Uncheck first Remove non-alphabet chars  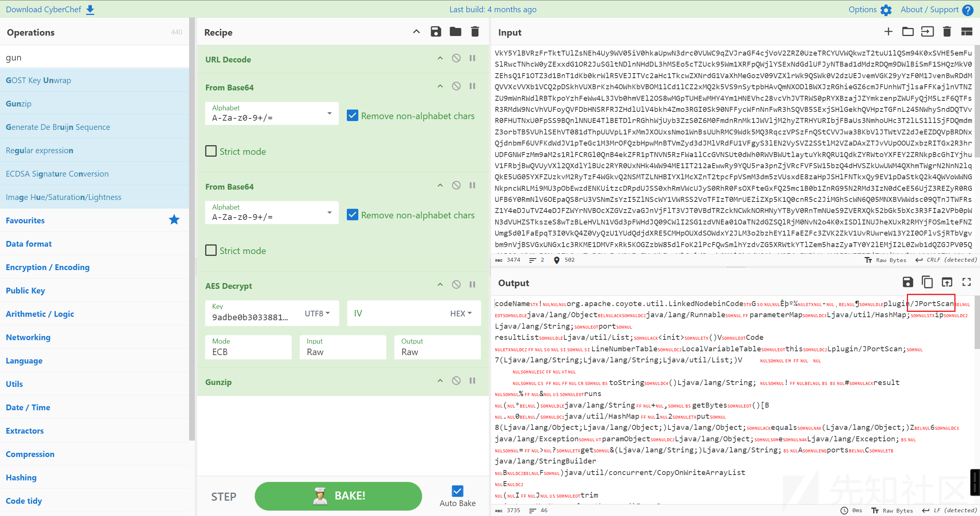point(353,116)
